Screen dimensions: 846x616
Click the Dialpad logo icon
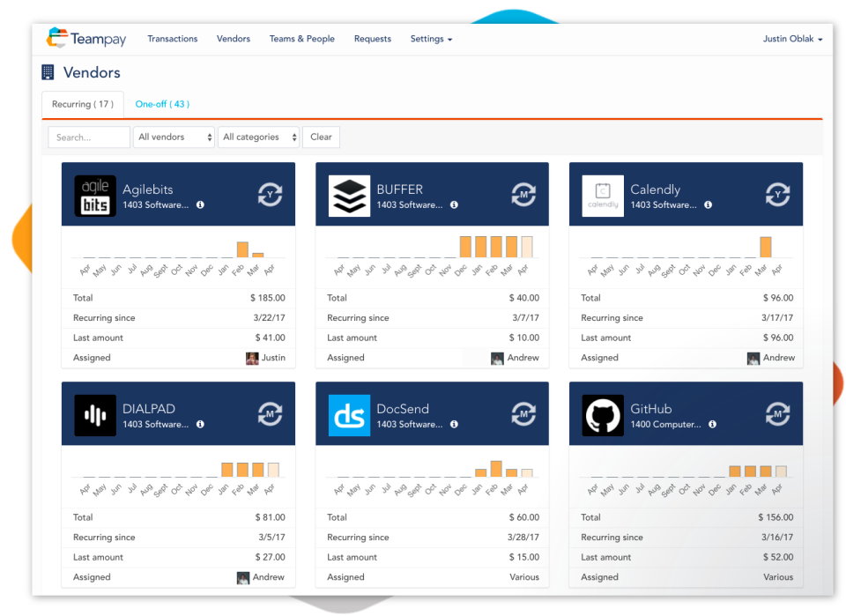94,413
